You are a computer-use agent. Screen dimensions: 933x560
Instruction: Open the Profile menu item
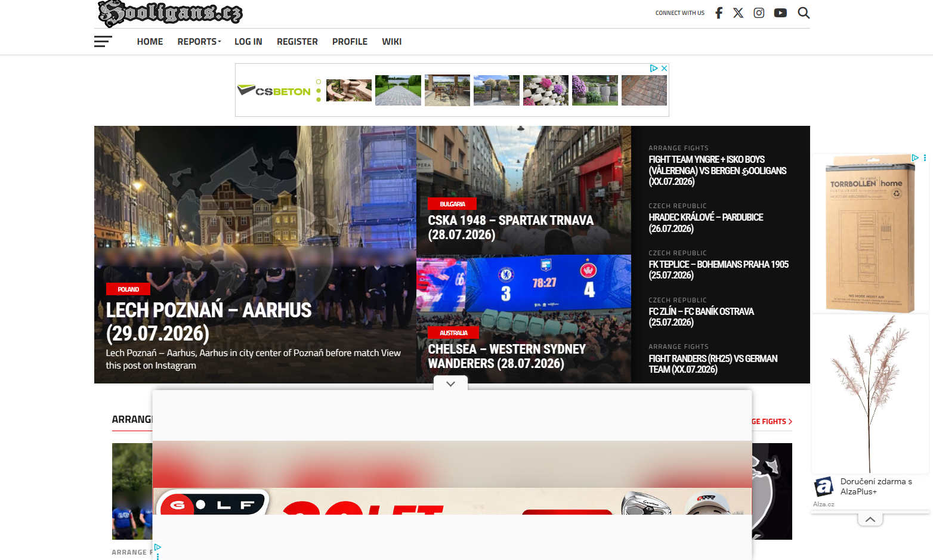pyautogui.click(x=350, y=42)
